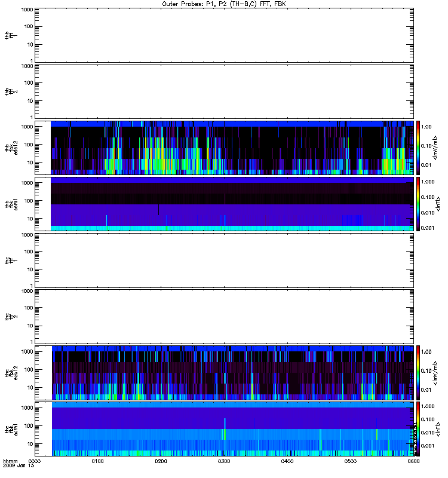Click the "0200" time axis label
Image resolution: width=448 pixels, height=478 pixels.
click(x=161, y=461)
